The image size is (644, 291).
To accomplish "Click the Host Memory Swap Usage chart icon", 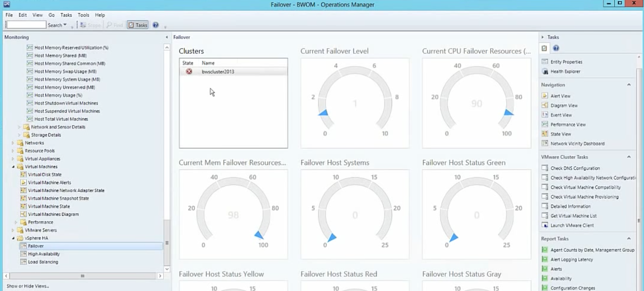I will (x=29, y=71).
